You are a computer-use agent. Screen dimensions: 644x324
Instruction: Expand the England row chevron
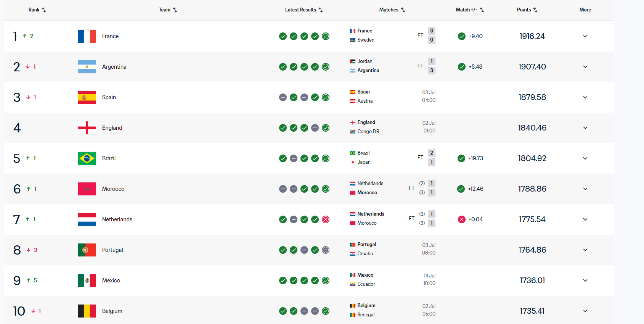(x=585, y=128)
